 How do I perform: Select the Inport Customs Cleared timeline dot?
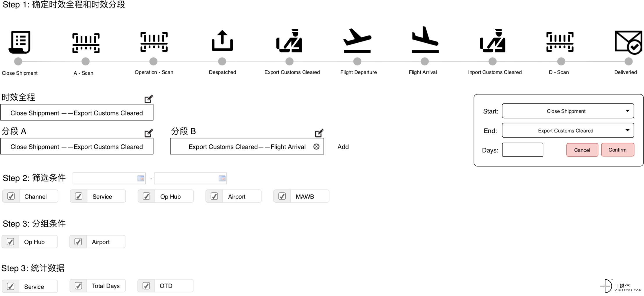(492, 61)
